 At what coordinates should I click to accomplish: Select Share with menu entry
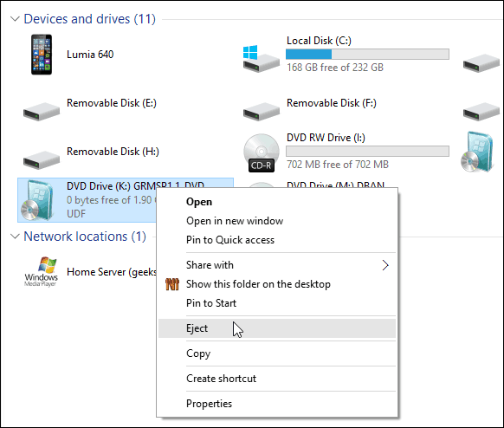pyautogui.click(x=277, y=265)
